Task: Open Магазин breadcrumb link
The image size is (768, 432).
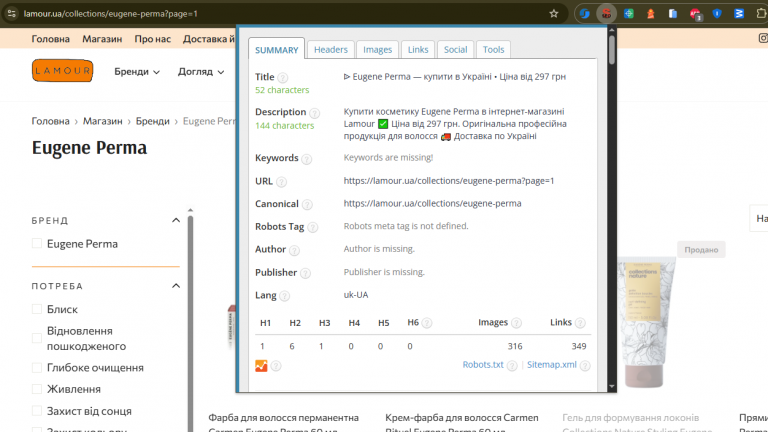Action: (x=102, y=121)
